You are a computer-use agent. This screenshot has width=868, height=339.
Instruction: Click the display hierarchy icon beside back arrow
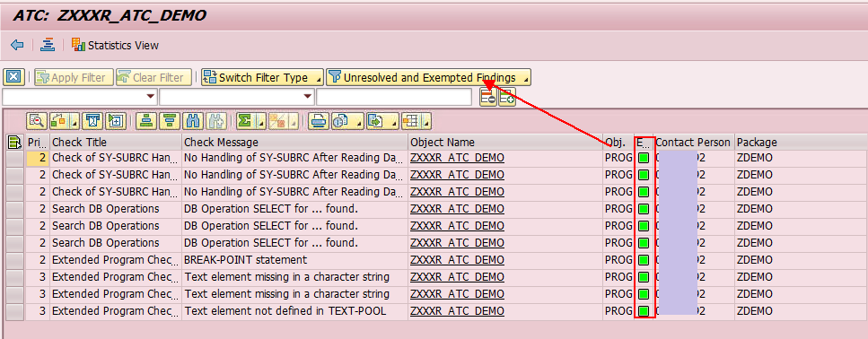click(x=48, y=45)
